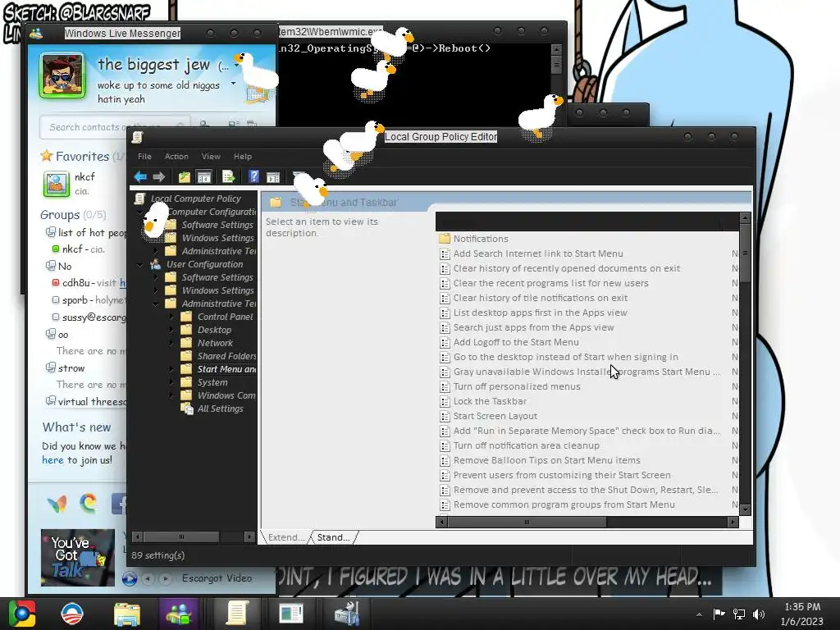Click the User Configuration person icon
This screenshot has height=630, width=840.
click(155, 264)
